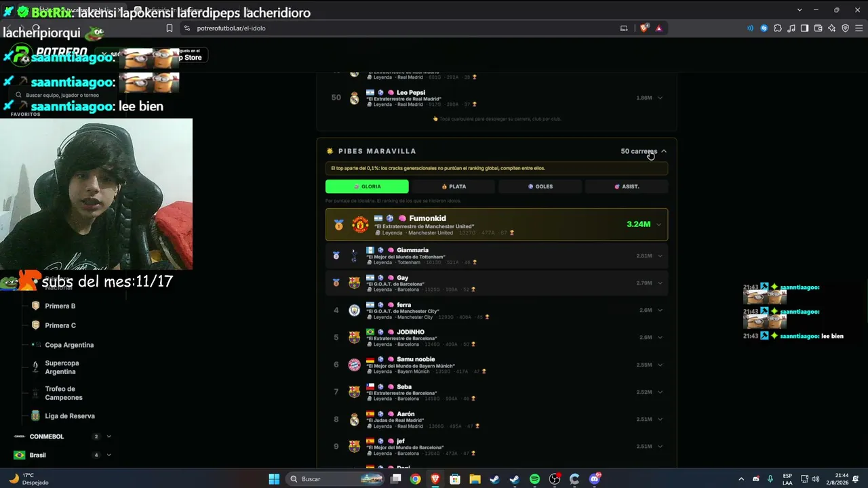Open Trofeo de Campeones in sidebar
The height and width of the screenshot is (488, 868).
pyautogui.click(x=64, y=393)
